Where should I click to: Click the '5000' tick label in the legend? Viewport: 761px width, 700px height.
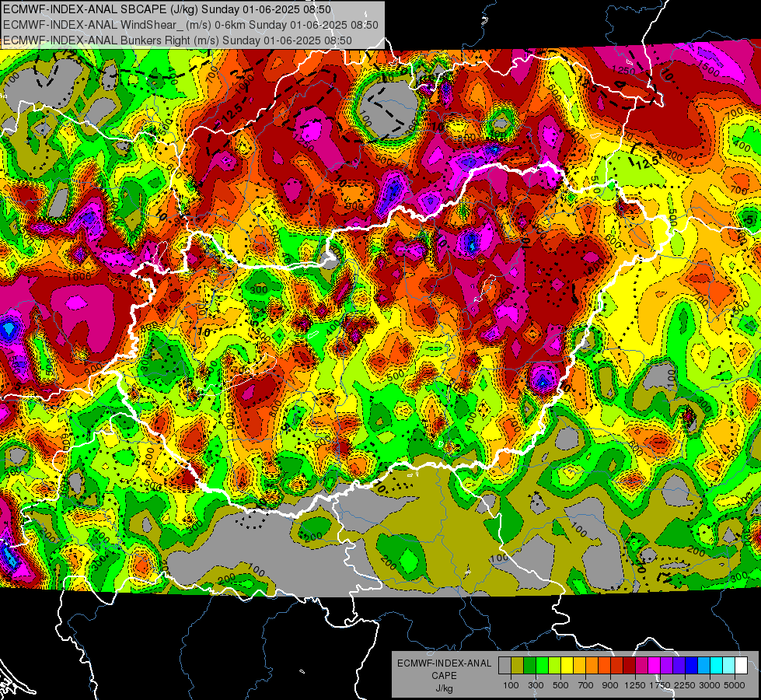(x=735, y=685)
